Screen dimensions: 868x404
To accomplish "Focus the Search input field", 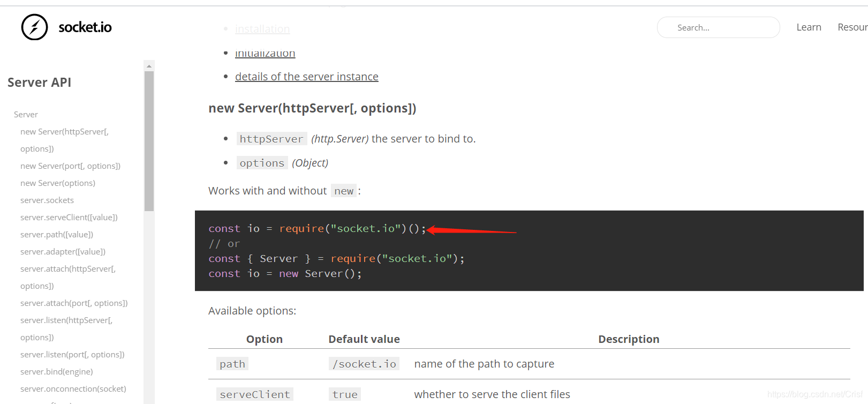I will pos(718,27).
